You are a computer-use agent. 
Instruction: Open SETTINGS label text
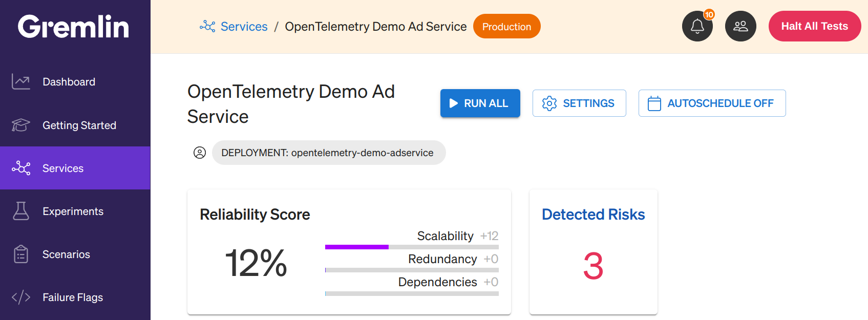point(588,103)
